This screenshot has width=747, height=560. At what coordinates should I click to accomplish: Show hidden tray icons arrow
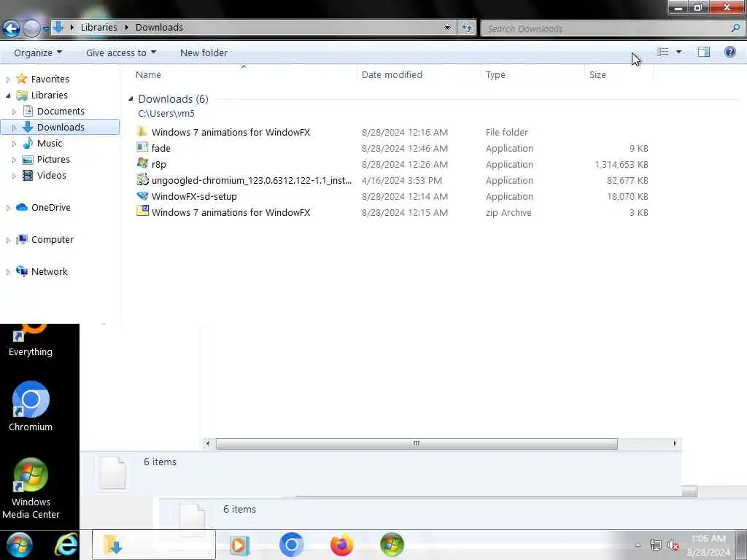point(638,545)
